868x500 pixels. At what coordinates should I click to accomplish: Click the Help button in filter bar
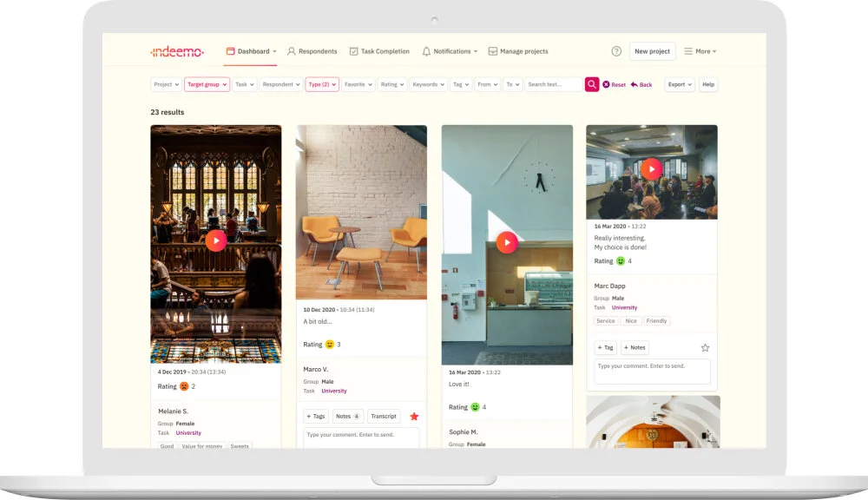pyautogui.click(x=708, y=85)
